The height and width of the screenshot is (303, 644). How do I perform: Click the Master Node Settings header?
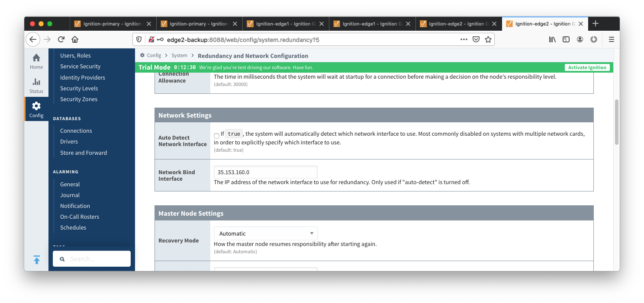(x=374, y=213)
